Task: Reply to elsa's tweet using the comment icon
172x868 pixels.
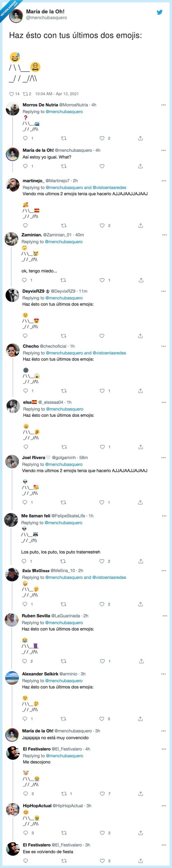Action: 23,446
